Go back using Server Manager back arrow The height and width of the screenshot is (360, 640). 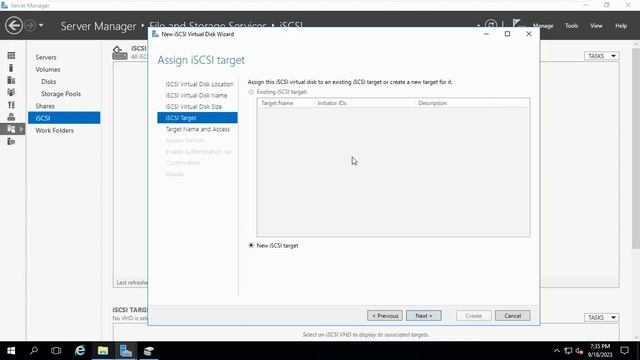point(14,26)
